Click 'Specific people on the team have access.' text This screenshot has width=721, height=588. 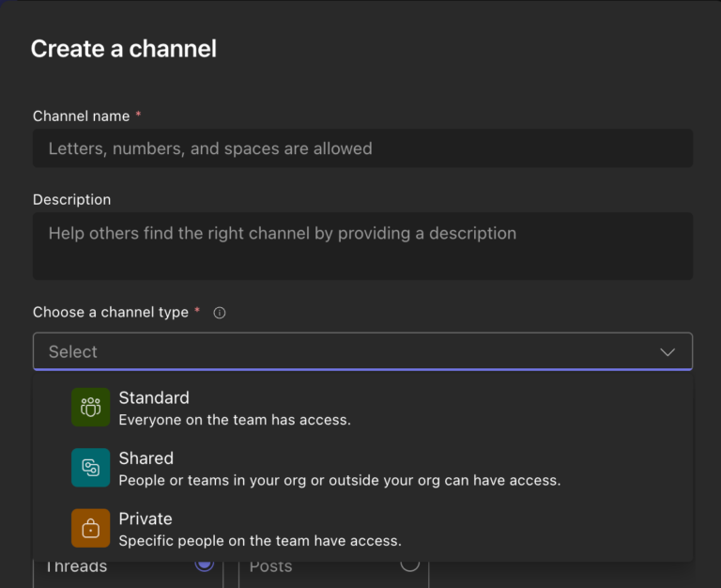click(x=260, y=541)
